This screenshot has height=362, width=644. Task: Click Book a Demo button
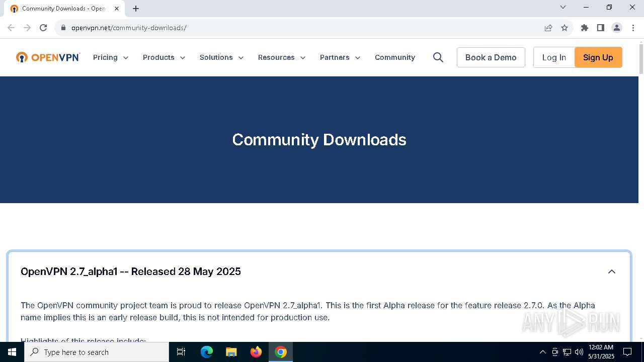tap(491, 57)
